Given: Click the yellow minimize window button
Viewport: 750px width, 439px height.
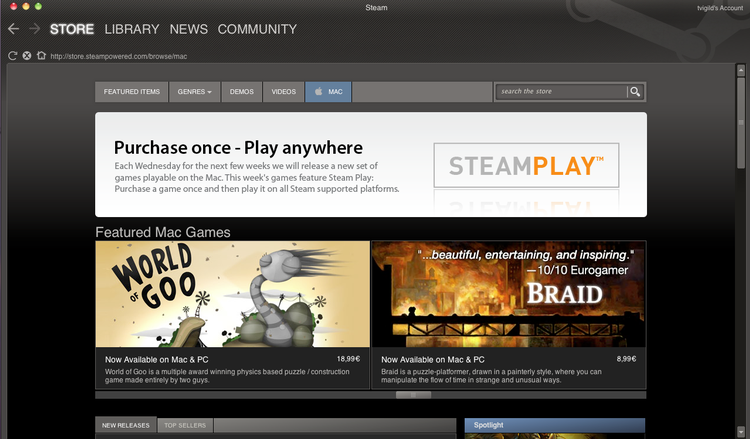Looking at the screenshot, I should point(26,6).
